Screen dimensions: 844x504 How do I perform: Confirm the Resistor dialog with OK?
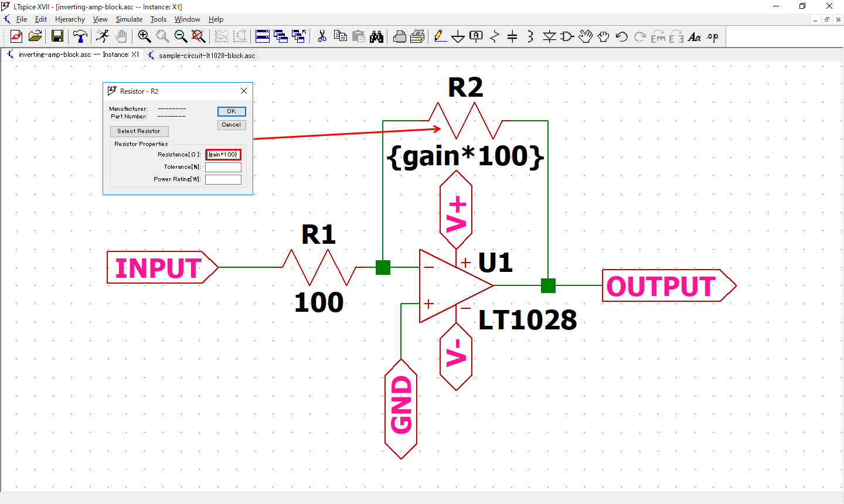[x=232, y=111]
